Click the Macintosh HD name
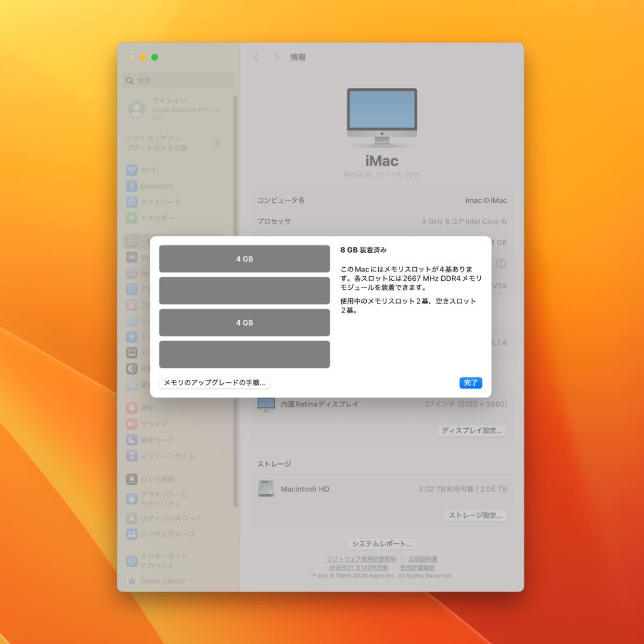 pos(305,489)
